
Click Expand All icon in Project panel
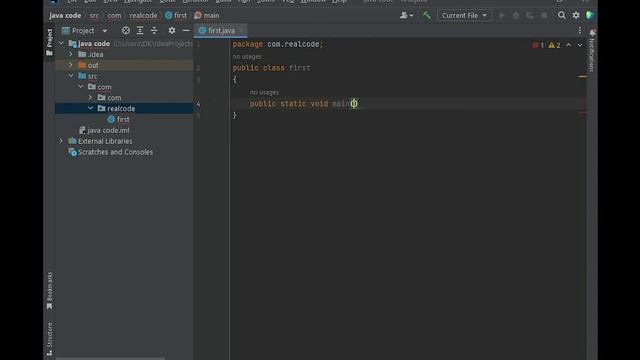coord(140,31)
